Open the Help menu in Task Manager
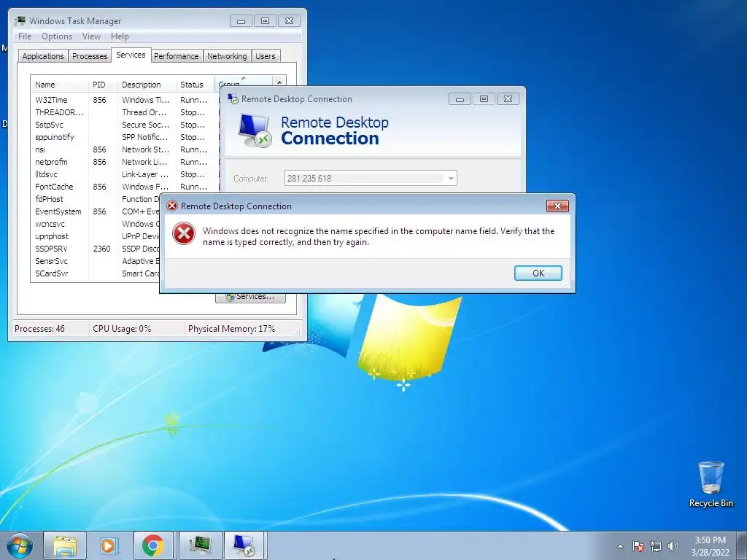This screenshot has width=747, height=560. click(x=120, y=36)
